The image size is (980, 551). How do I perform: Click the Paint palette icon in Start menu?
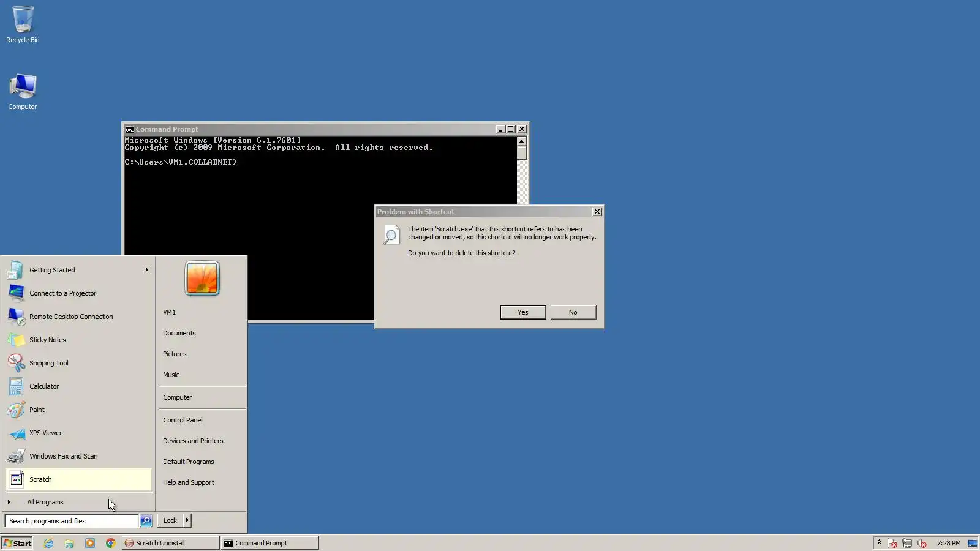pos(17,410)
